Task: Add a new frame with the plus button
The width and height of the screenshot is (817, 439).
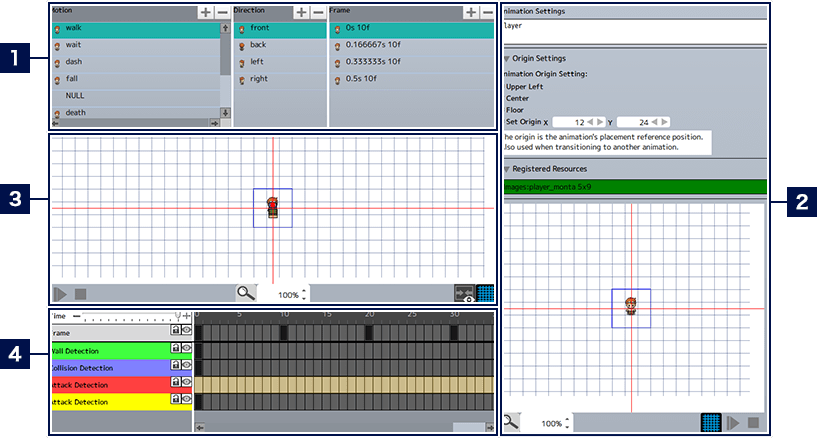Action: [x=470, y=12]
